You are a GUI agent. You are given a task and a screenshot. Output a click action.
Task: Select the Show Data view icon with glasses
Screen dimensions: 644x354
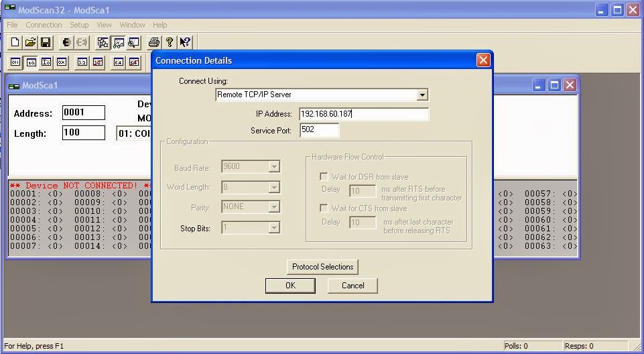(x=119, y=42)
